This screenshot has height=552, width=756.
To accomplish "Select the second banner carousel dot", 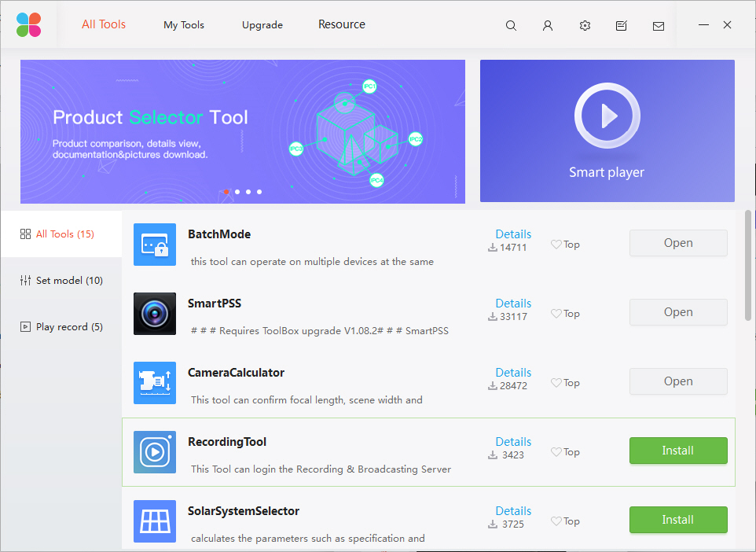I will click(237, 192).
